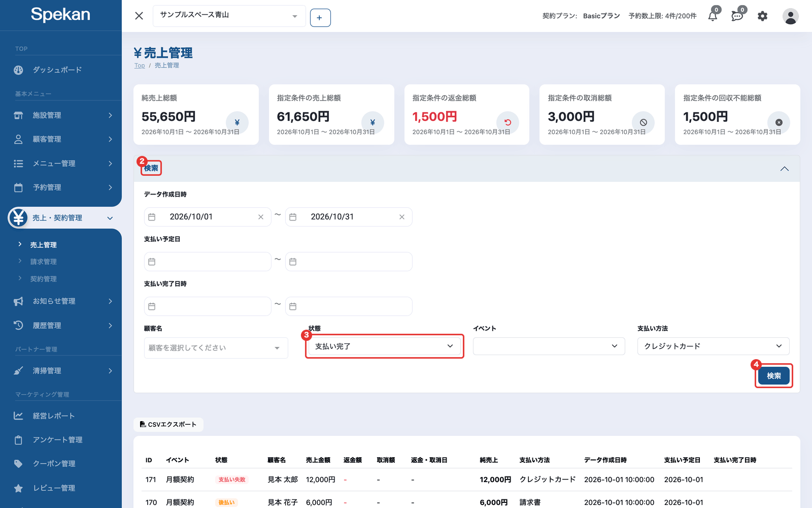Expand メニュー管理 in the sidebar
The height and width of the screenshot is (508, 812).
pos(61,164)
